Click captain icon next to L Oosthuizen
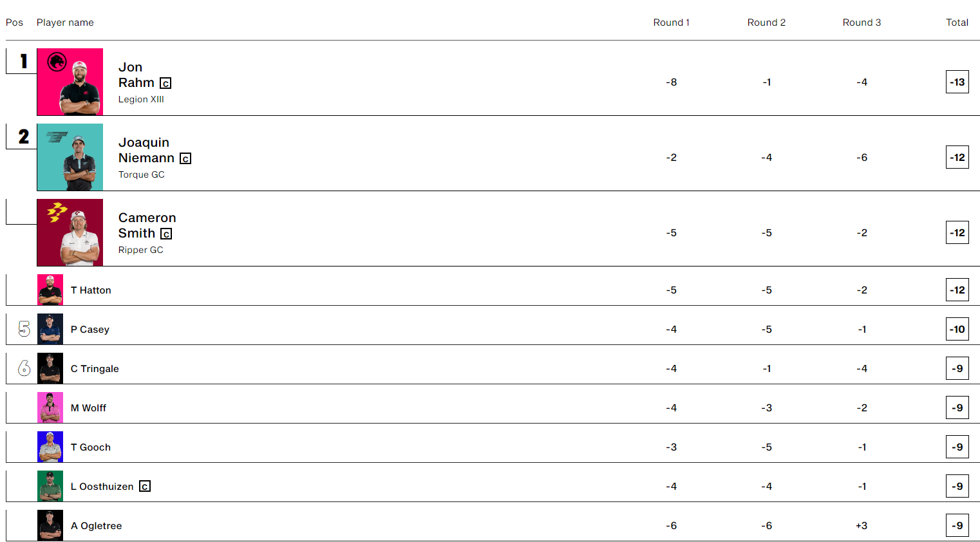 tap(145, 487)
